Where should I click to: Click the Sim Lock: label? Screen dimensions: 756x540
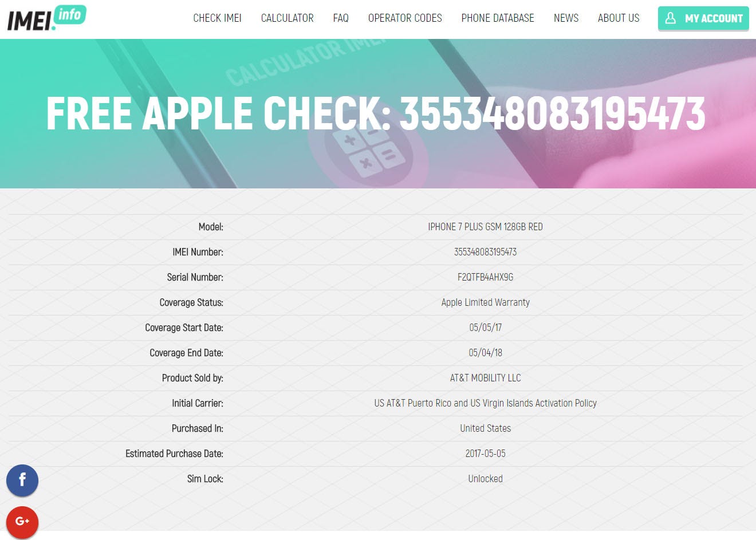pyautogui.click(x=205, y=479)
